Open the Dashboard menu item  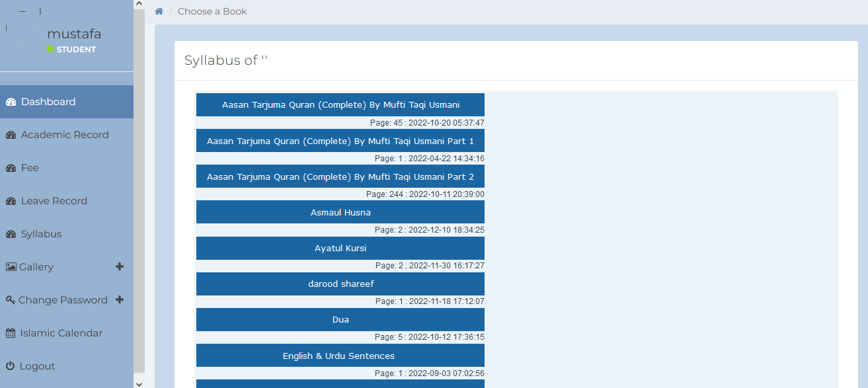pyautogui.click(x=67, y=102)
